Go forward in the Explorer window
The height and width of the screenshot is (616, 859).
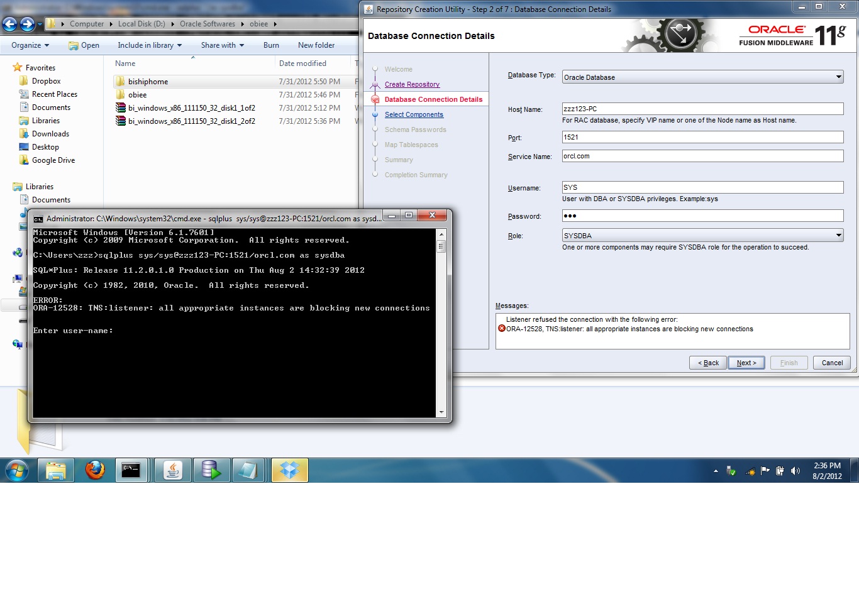[x=28, y=24]
